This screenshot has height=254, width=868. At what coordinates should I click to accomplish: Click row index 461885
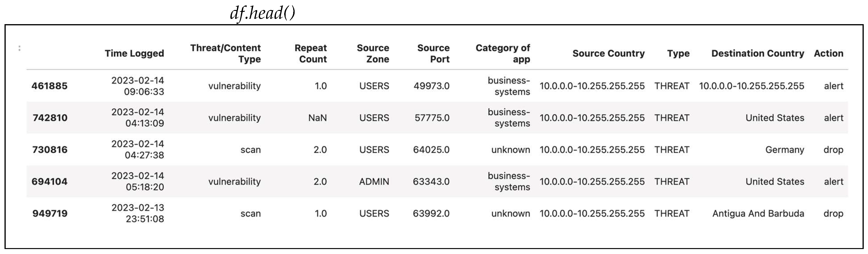tap(50, 86)
